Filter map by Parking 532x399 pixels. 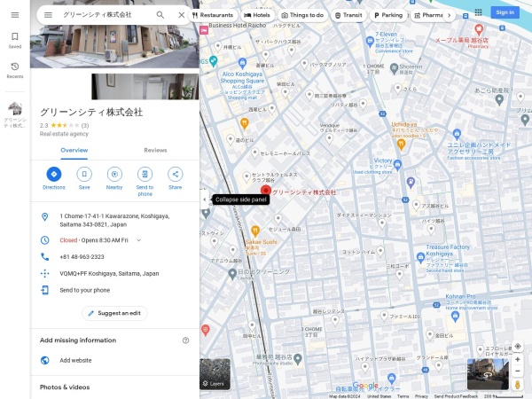pyautogui.click(x=388, y=15)
